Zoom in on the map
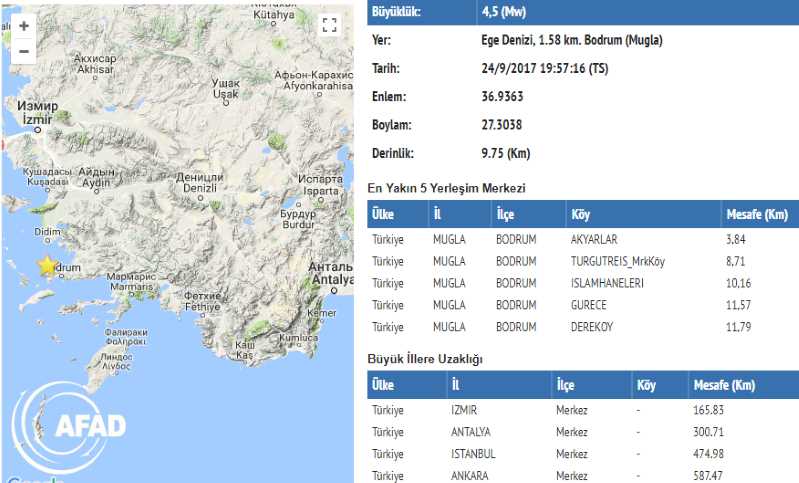Image resolution: width=799 pixels, height=483 pixels. point(24,26)
